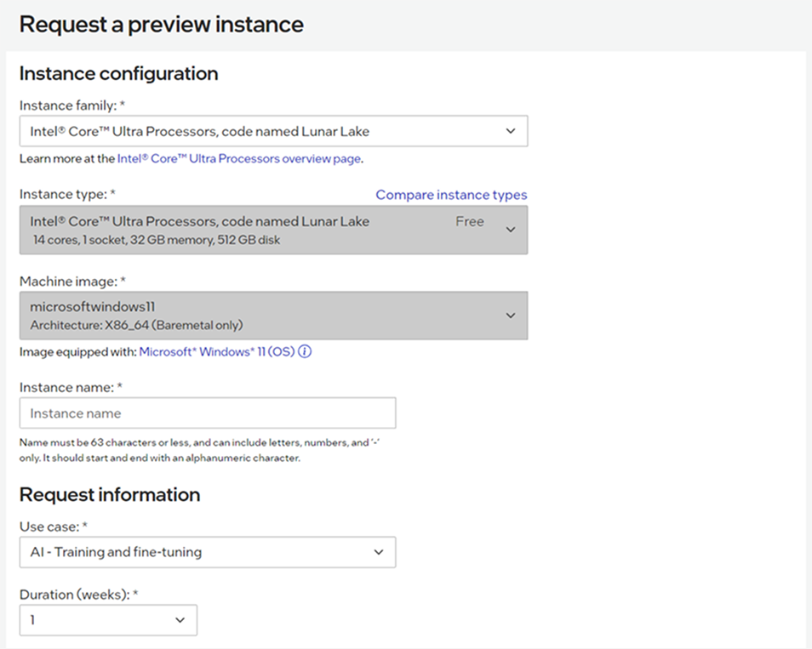Click the 'Instance name:' field label

[x=71, y=387]
